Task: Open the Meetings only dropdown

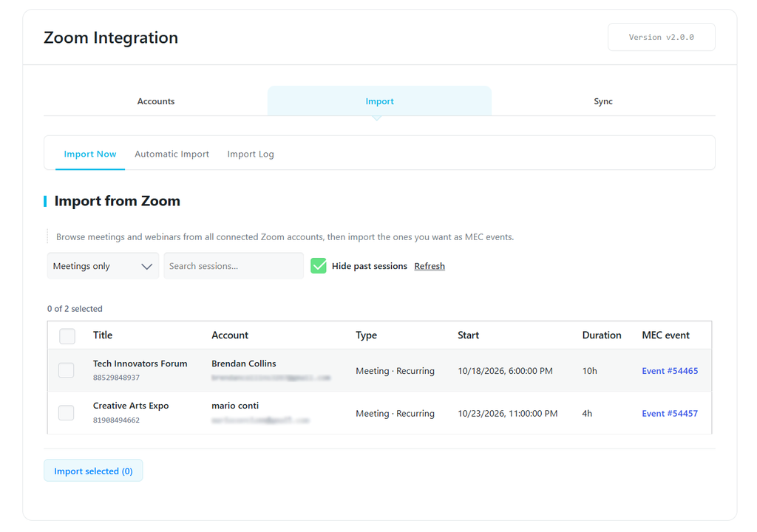Action: coord(103,266)
